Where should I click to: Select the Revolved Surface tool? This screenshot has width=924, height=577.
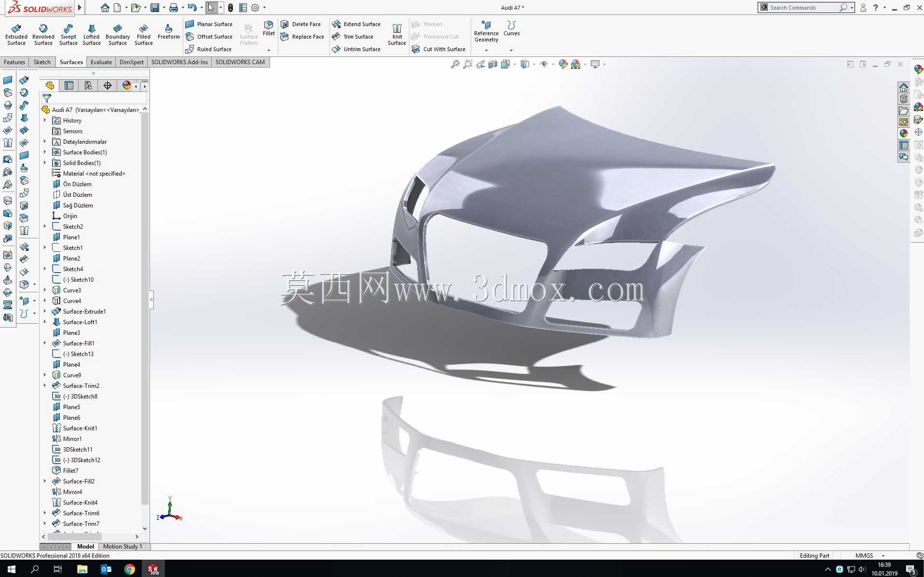coord(43,35)
